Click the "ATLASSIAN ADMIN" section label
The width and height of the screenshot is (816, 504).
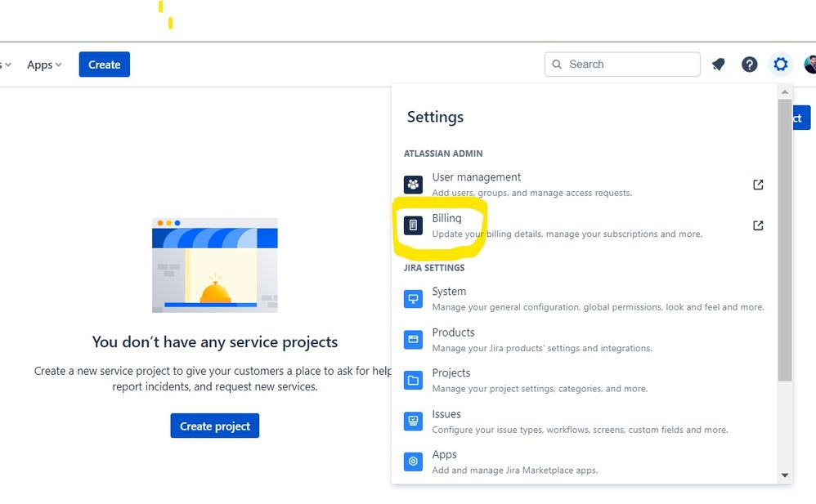(443, 154)
